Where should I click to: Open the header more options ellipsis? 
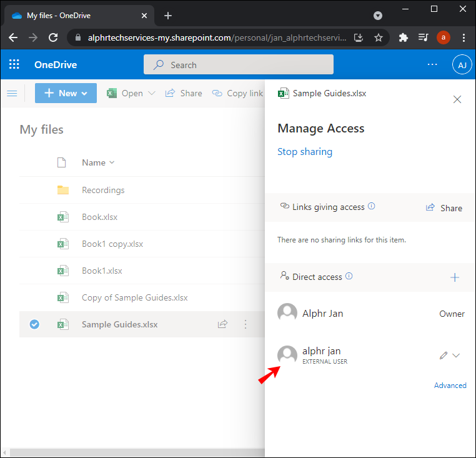[432, 64]
